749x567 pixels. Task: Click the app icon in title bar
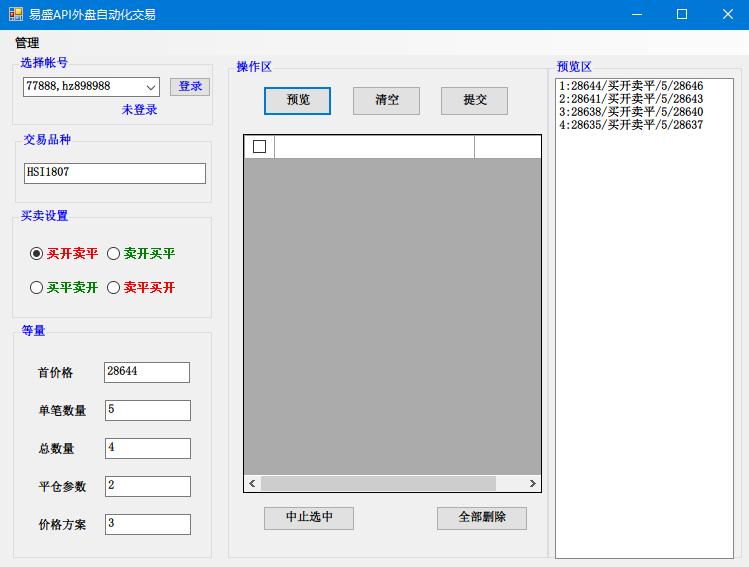coord(16,14)
